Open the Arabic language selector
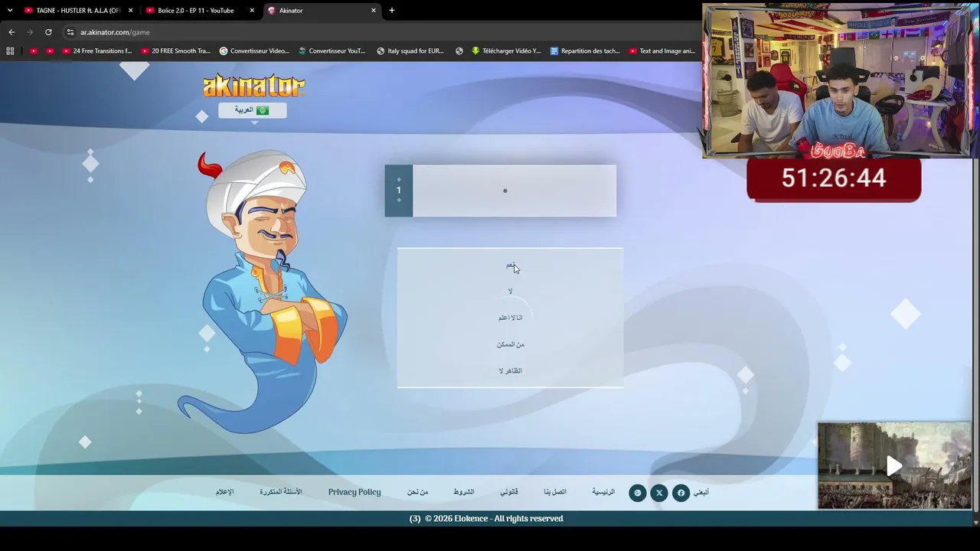 pyautogui.click(x=252, y=110)
